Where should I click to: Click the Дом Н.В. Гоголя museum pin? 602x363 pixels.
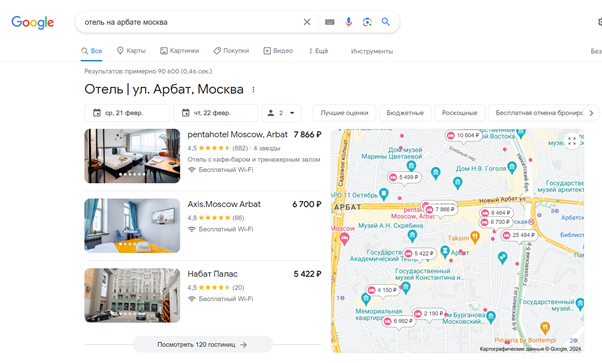pos(511,167)
